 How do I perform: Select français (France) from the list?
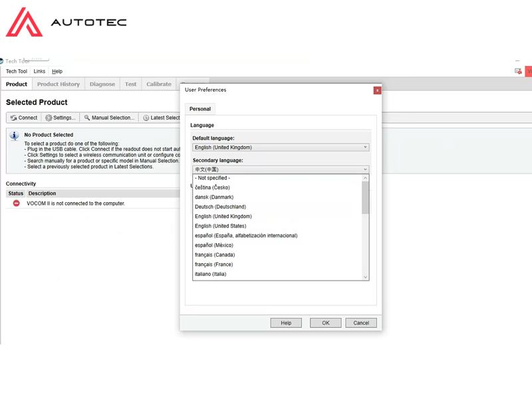click(x=277, y=264)
